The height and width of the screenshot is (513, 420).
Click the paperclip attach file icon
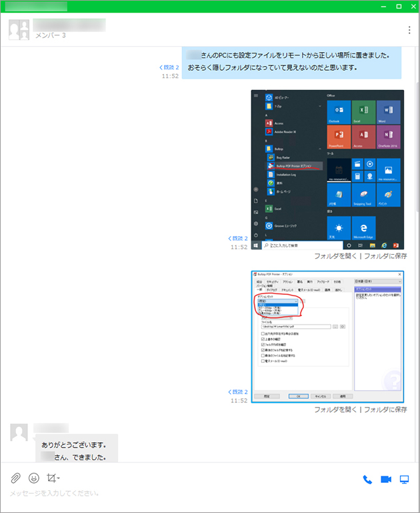pos(15,478)
